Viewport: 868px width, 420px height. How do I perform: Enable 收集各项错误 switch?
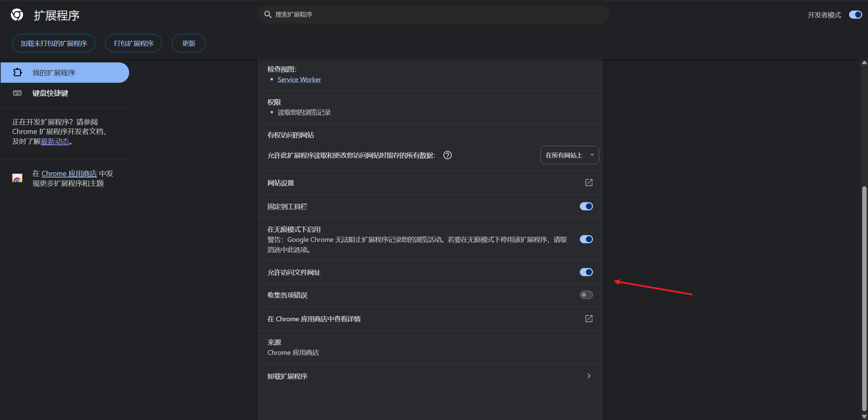click(x=586, y=295)
